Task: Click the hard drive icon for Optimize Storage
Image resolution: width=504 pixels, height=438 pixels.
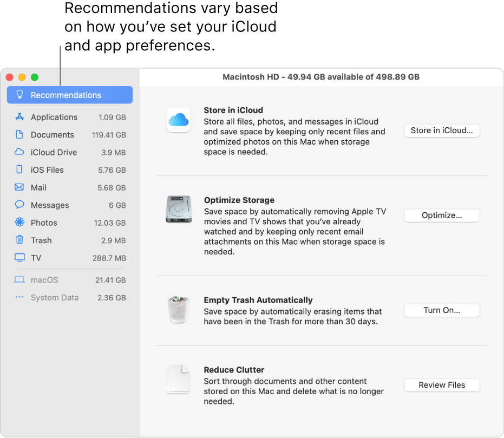Action: (x=178, y=210)
